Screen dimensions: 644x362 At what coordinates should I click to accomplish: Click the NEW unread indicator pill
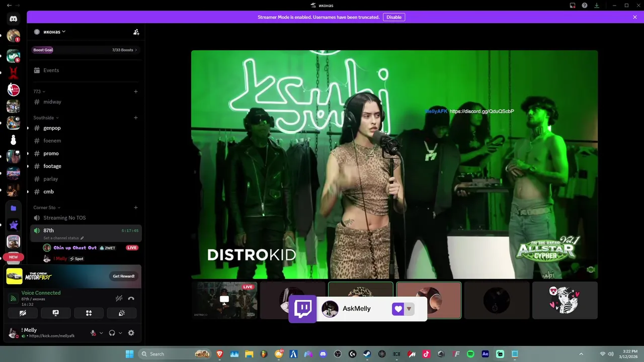coord(14,257)
